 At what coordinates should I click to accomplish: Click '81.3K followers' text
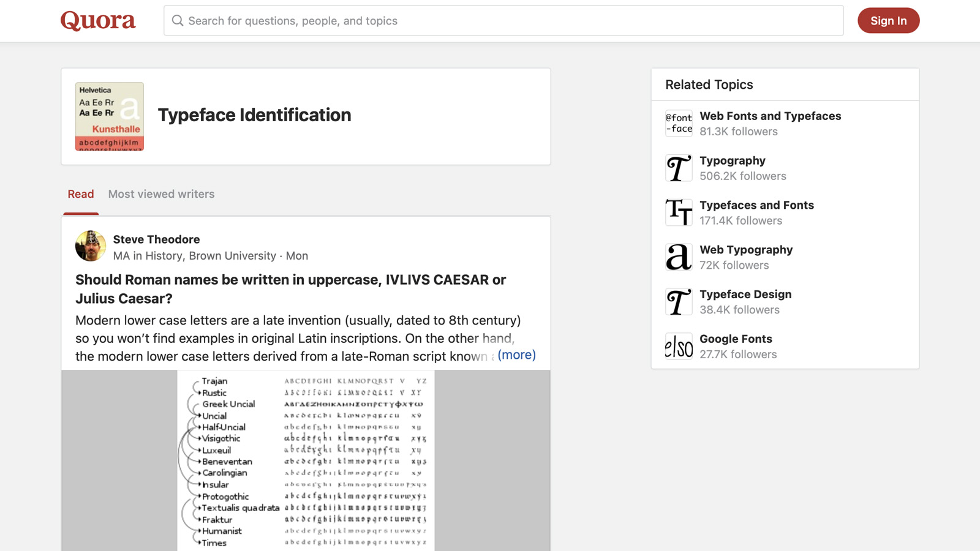[x=739, y=132]
